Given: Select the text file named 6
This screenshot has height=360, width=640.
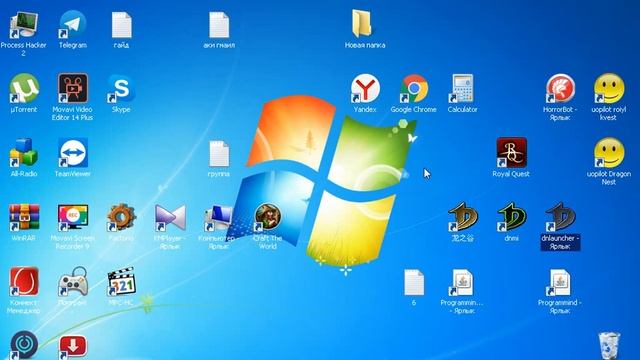Looking at the screenshot, I should click(414, 282).
